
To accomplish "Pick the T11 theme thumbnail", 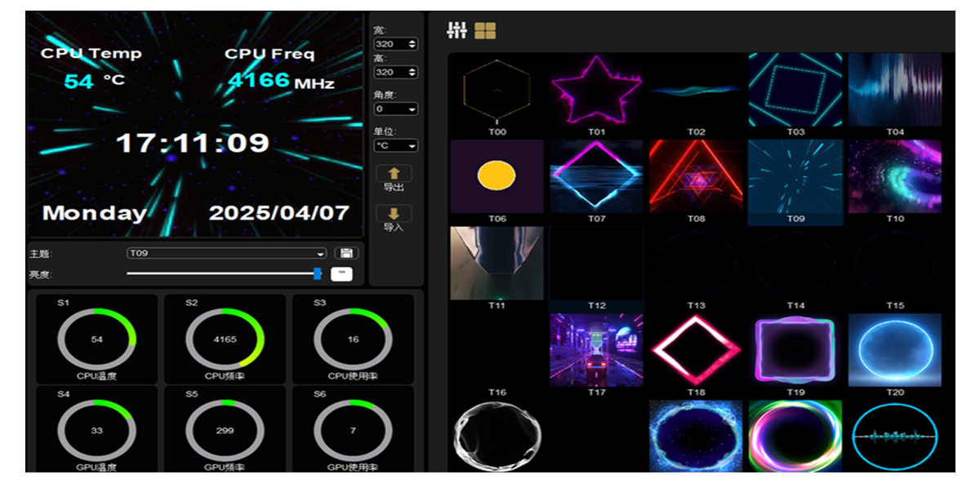I will 497,264.
